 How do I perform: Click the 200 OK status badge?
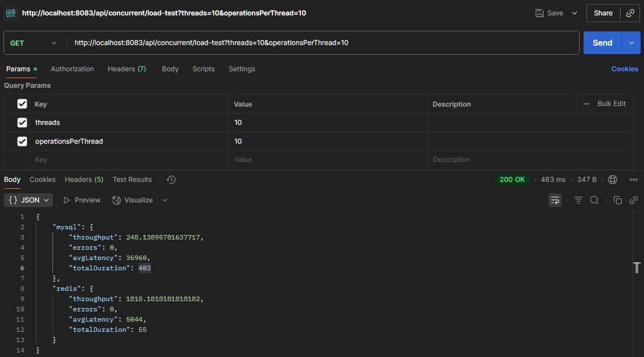coord(512,180)
